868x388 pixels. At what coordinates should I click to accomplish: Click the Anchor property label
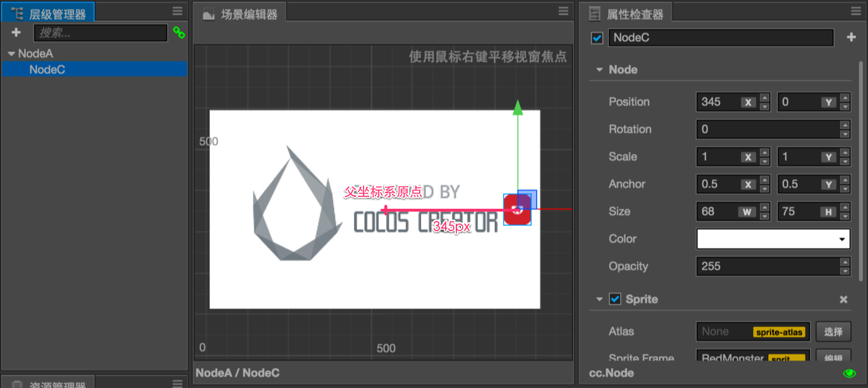[x=627, y=184]
